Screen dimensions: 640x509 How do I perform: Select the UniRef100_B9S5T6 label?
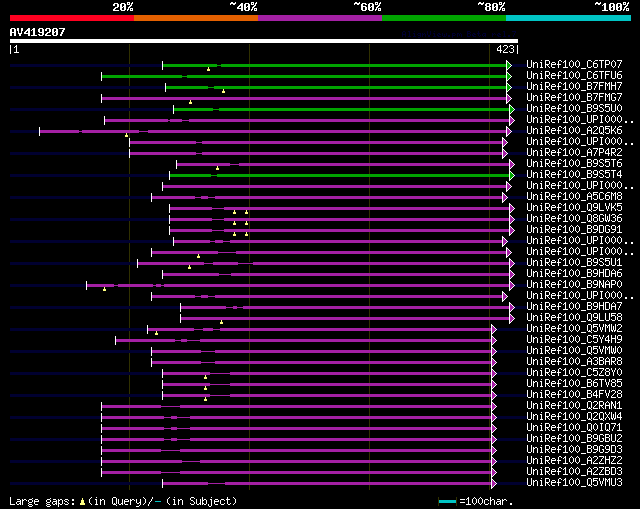pos(574,164)
